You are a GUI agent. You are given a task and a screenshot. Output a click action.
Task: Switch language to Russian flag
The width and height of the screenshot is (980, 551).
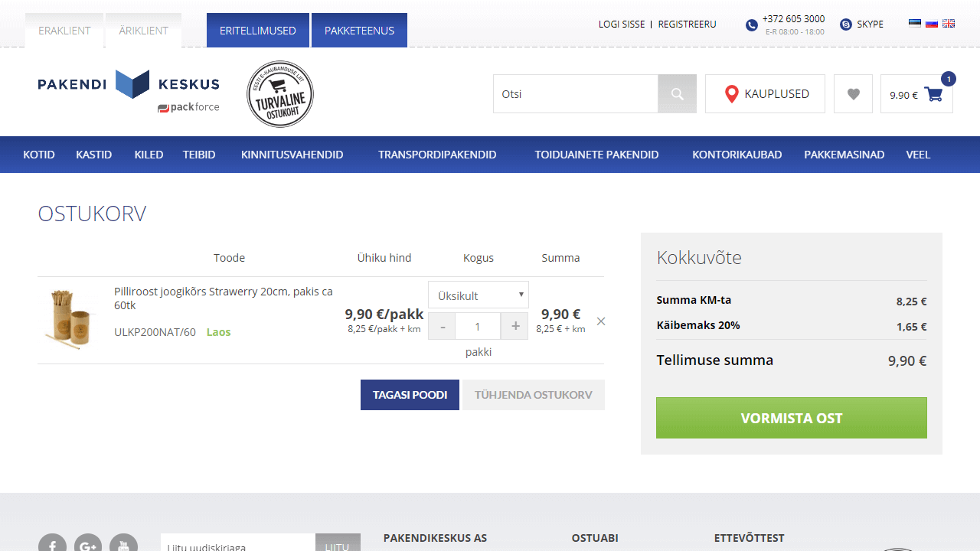(932, 24)
